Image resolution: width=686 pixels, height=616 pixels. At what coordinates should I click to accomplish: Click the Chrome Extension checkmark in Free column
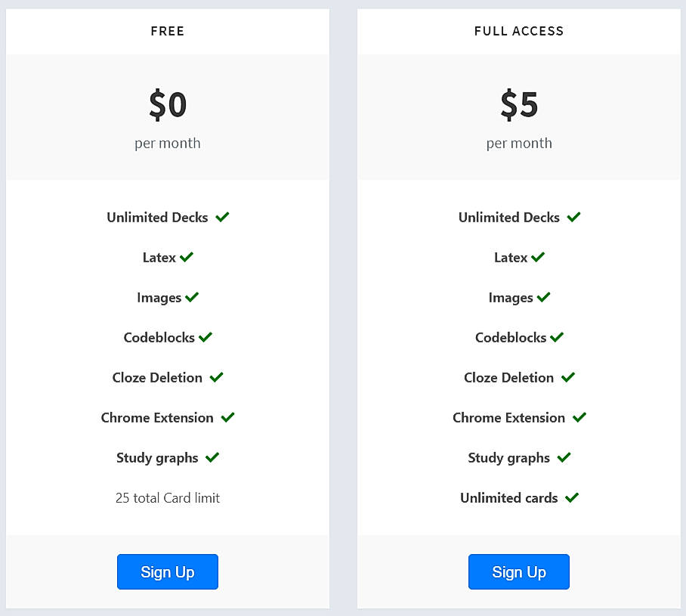(x=227, y=417)
